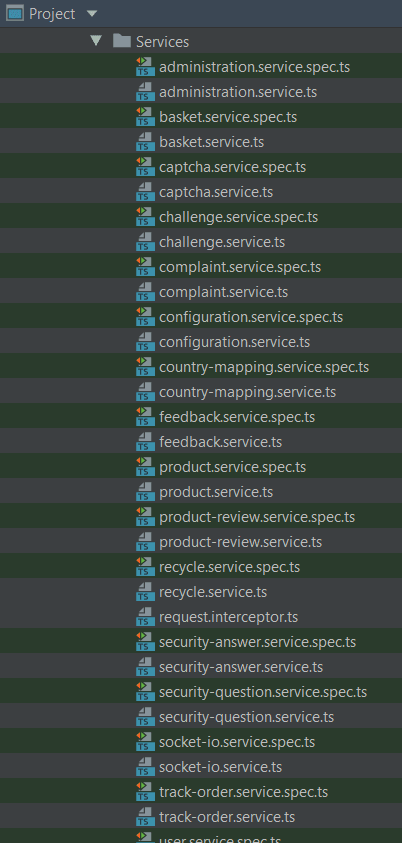Click the Project panel title text
The width and height of the screenshot is (402, 843).
[x=52, y=14]
